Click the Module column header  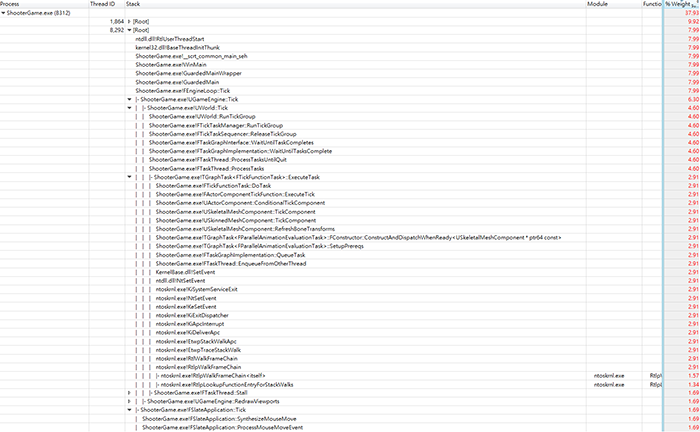[614, 4]
